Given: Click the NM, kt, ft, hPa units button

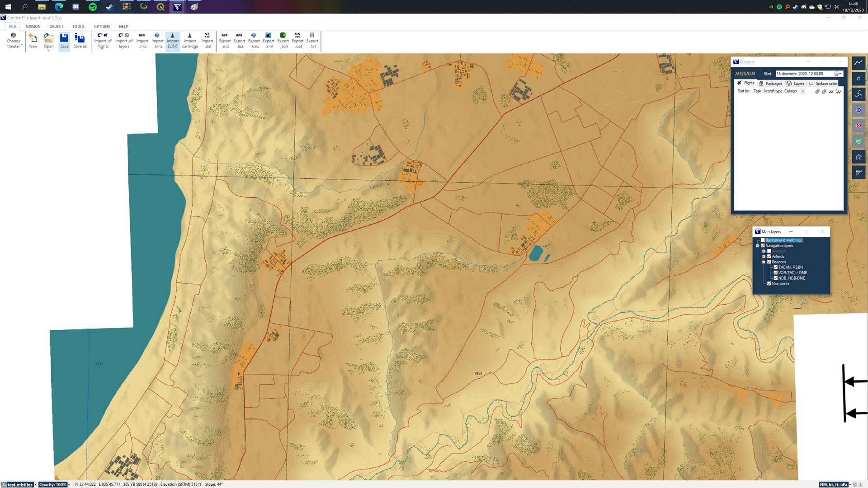Looking at the screenshot, I should pyautogui.click(x=835, y=484).
